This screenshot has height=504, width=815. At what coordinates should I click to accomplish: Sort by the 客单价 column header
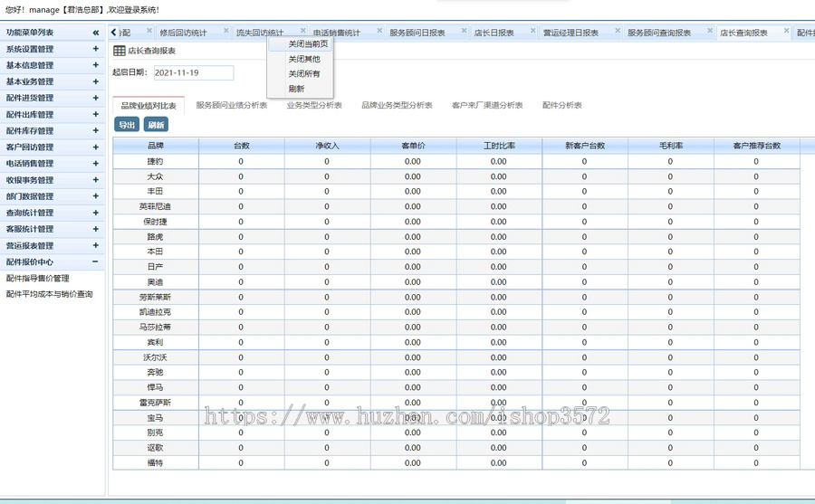click(413, 146)
